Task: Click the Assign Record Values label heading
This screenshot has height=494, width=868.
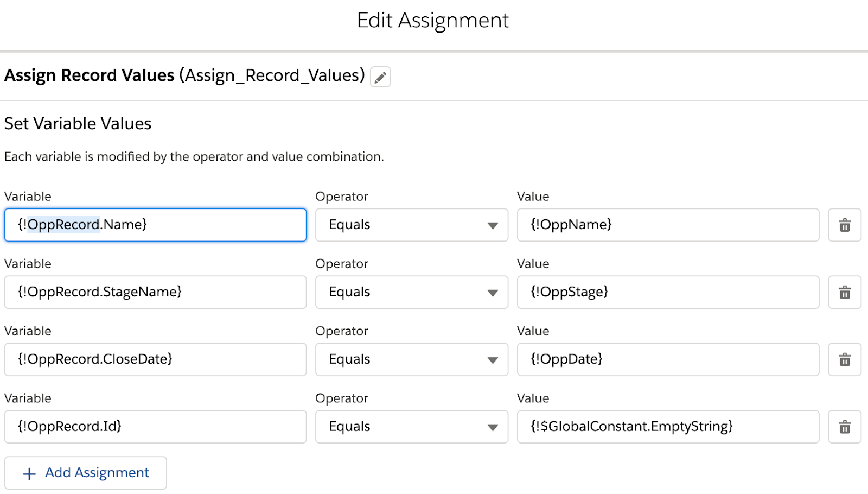Action: point(90,75)
